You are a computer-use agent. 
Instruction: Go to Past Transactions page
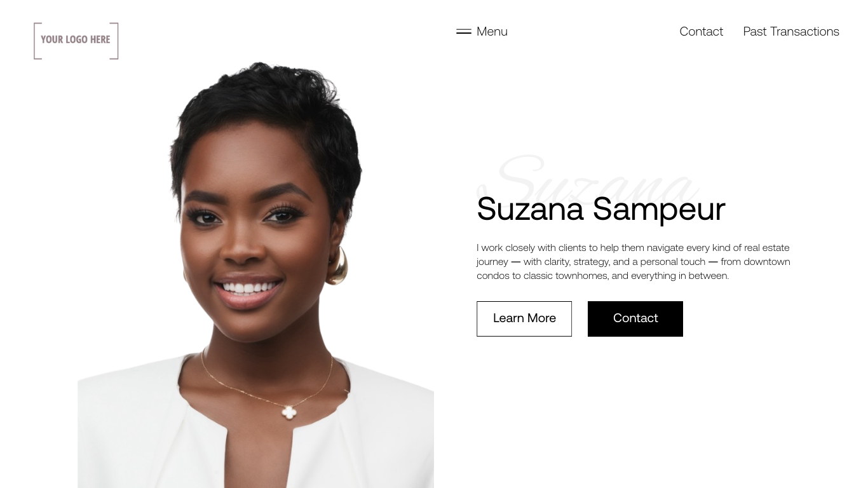coord(791,31)
